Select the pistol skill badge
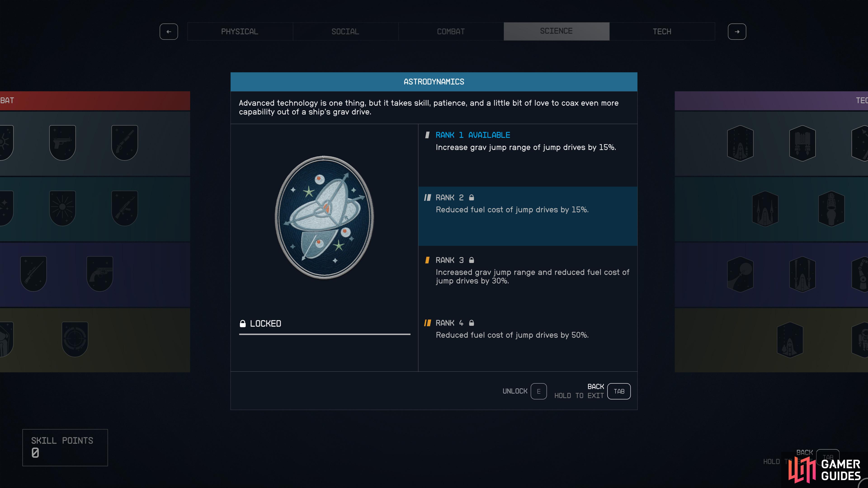The image size is (868, 488). point(62,143)
